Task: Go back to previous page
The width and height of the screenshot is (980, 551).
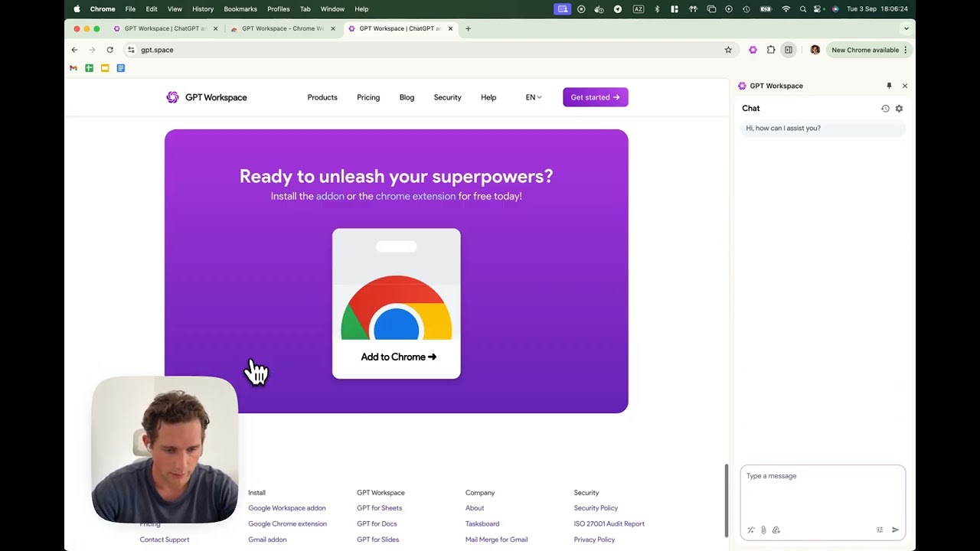Action: (74, 50)
